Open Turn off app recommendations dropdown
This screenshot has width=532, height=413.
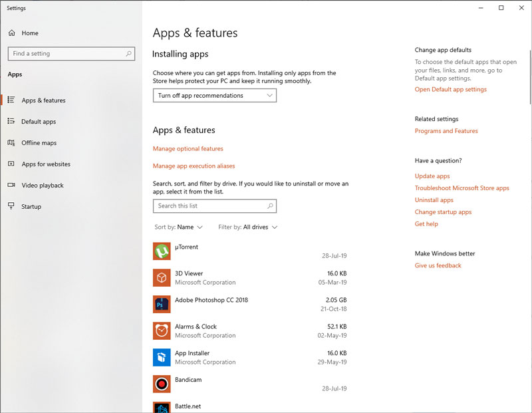pos(215,95)
